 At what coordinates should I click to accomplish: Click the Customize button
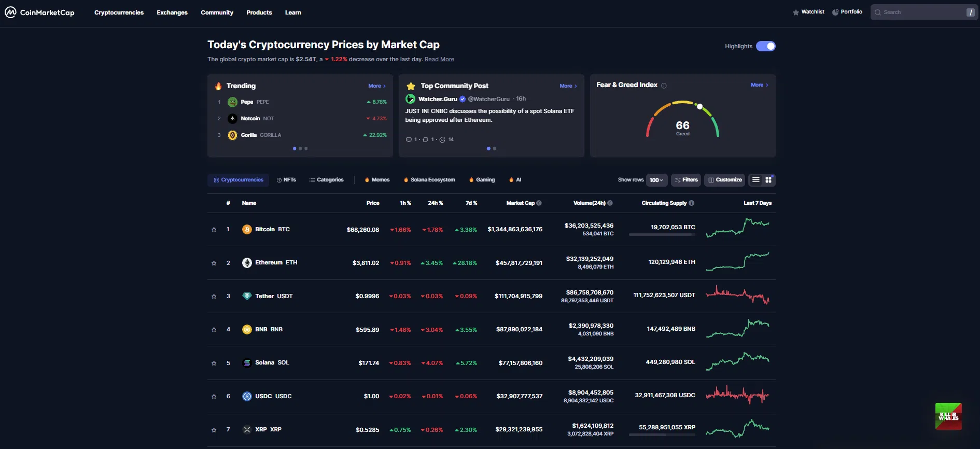tap(725, 180)
